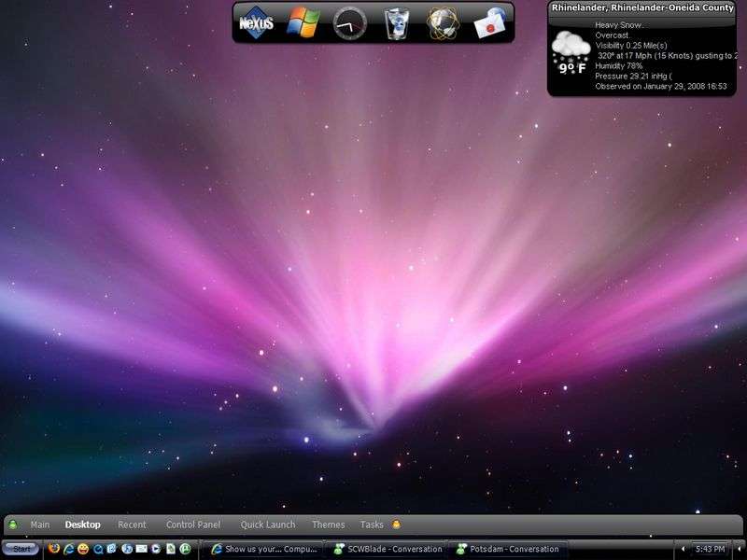The image size is (747, 560).
Task: Select the Desktop tab
Action: coord(83,525)
